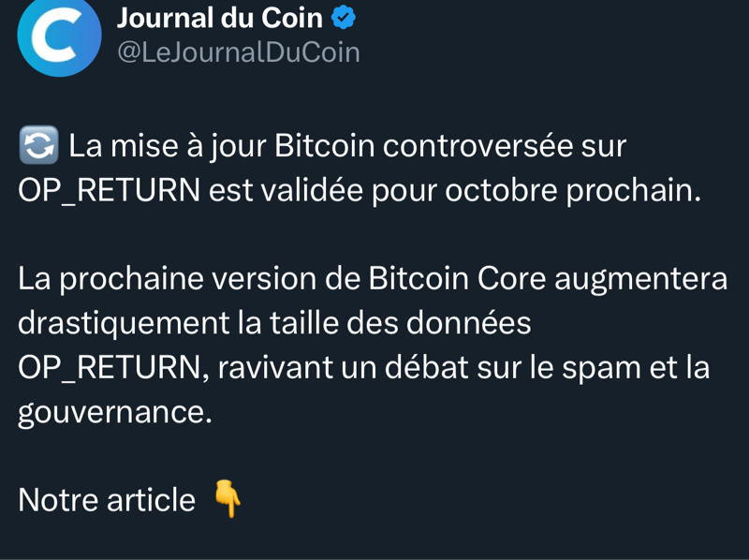Click the refresh arrows emoji in the tweet
Viewport: 749px width, 560px height.
(38, 146)
